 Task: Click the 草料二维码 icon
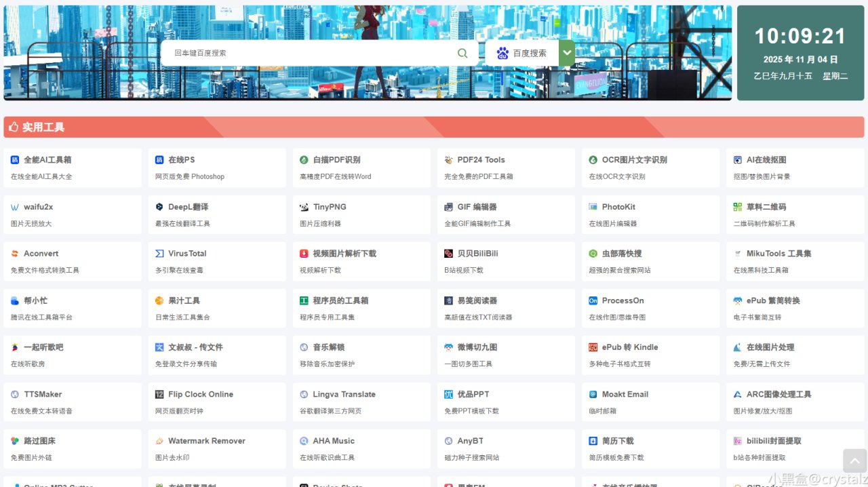[x=738, y=207]
